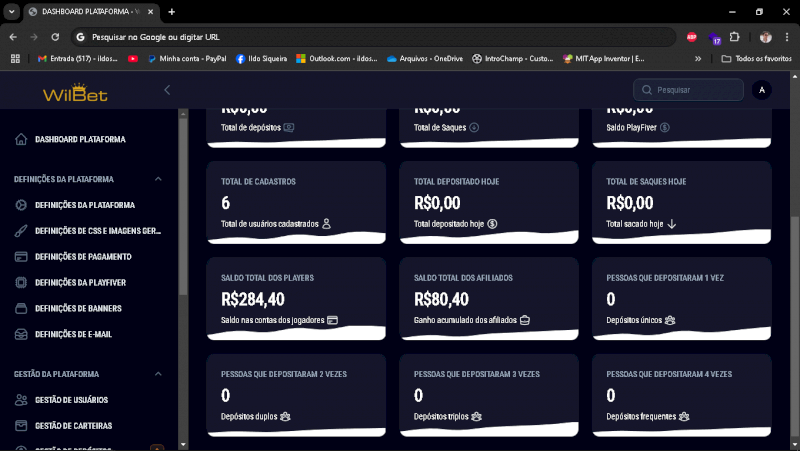Click the Definições de E-mail envelope icon
Image resolution: width=800 pixels, height=451 pixels.
(x=21, y=335)
